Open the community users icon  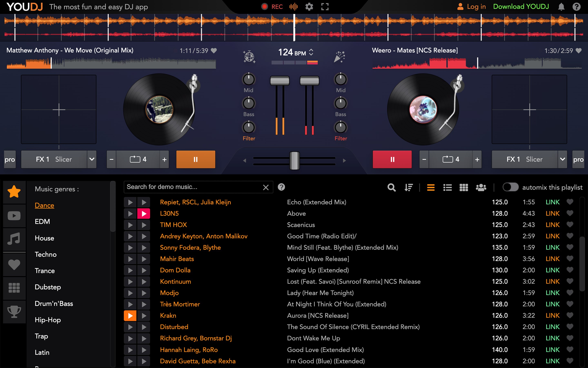coord(481,187)
